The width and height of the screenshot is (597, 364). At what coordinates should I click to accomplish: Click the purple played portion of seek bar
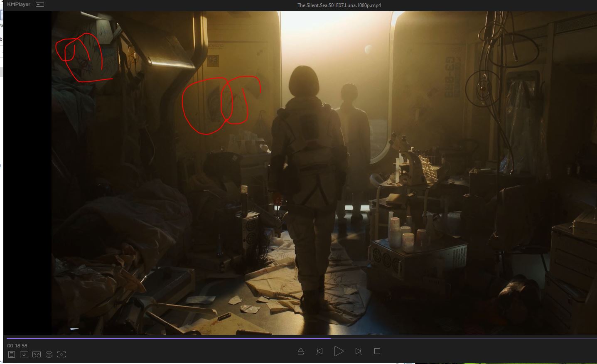click(166, 338)
